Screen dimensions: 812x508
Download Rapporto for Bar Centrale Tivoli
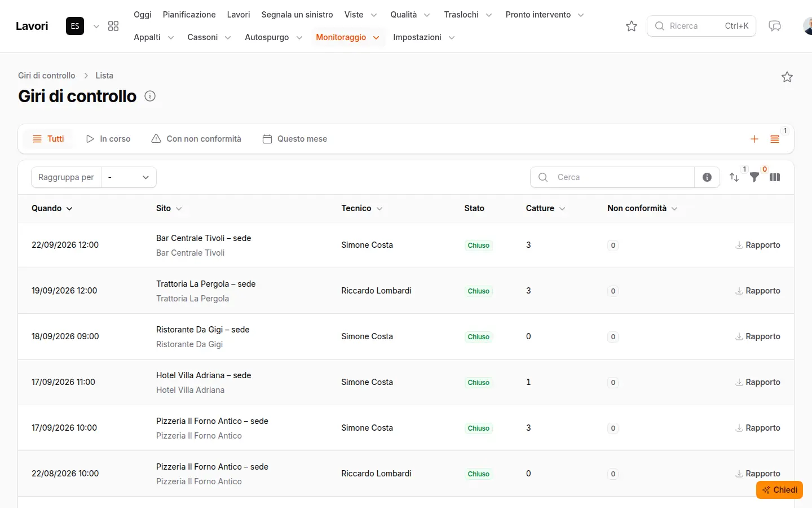click(x=758, y=245)
